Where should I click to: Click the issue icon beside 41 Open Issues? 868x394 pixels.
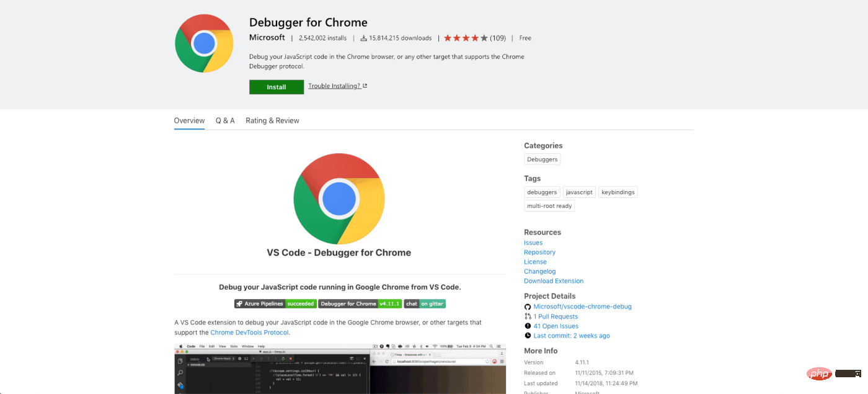(x=528, y=326)
